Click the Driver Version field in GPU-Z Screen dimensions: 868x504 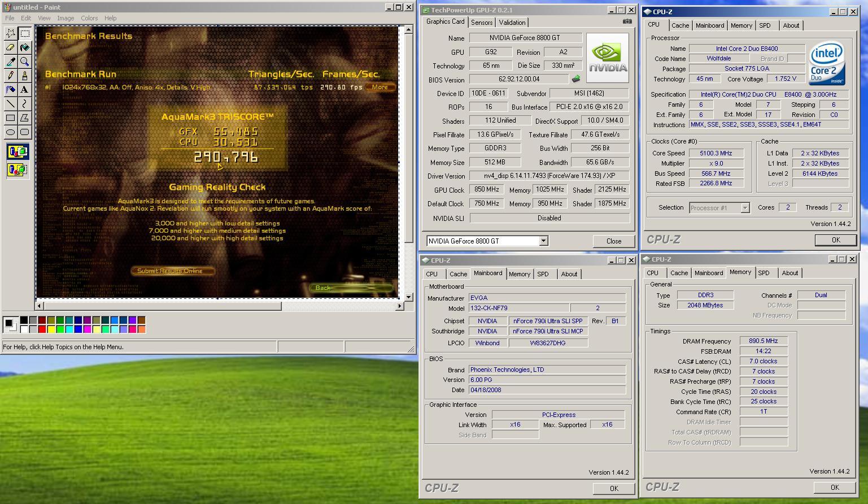[549, 176]
